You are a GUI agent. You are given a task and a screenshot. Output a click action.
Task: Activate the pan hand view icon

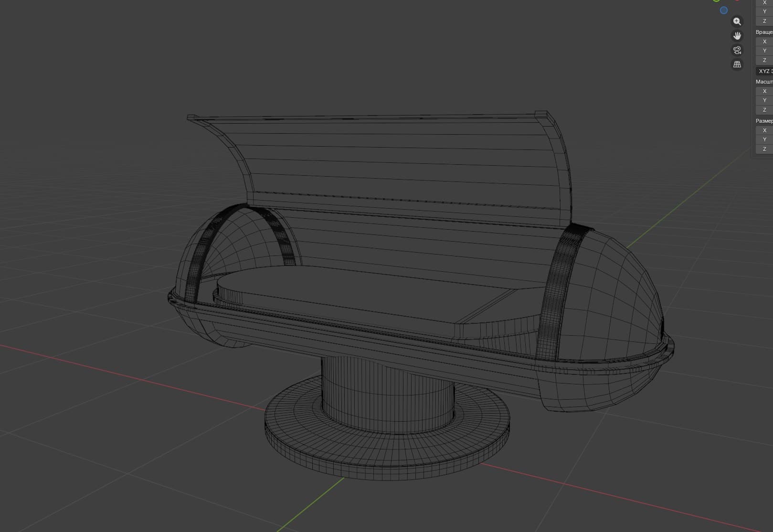point(737,36)
